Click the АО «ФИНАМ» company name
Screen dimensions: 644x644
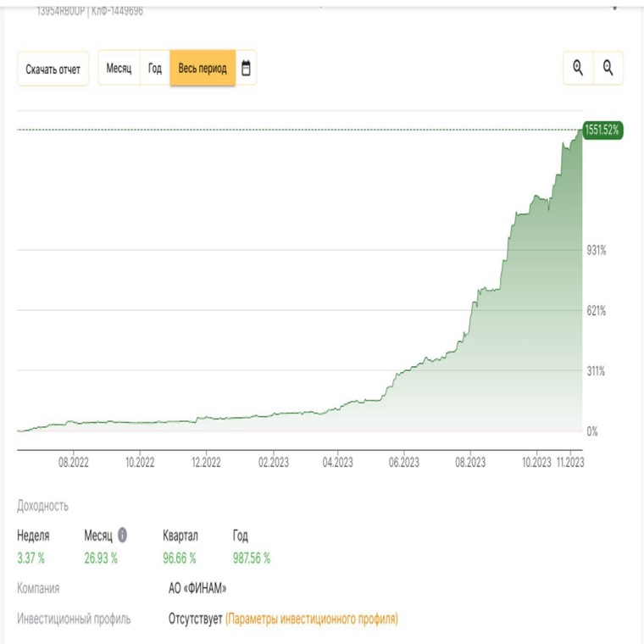click(197, 588)
